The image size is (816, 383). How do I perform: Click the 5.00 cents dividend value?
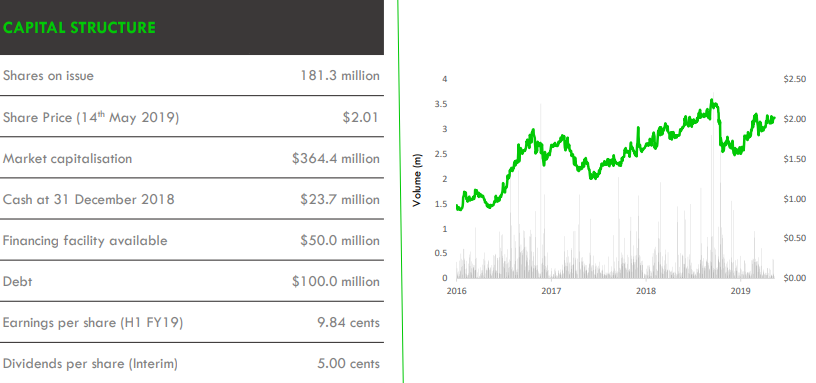[x=348, y=364]
